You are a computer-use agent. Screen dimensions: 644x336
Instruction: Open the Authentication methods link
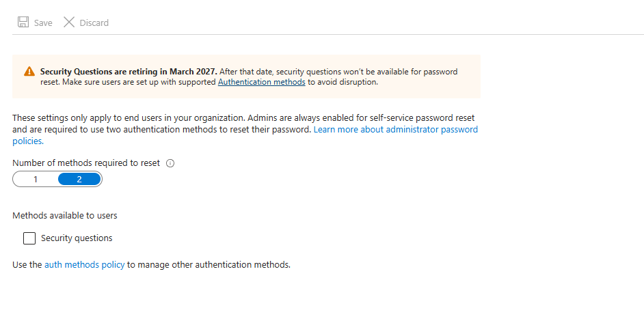click(262, 82)
